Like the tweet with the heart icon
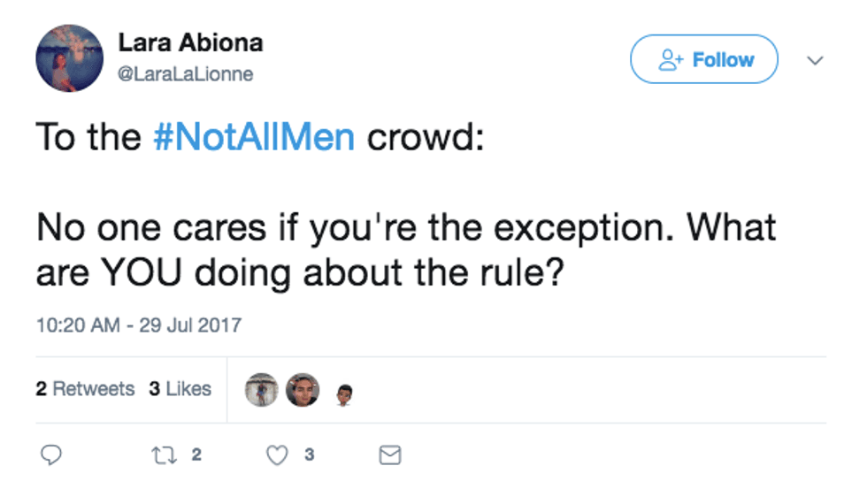 (278, 455)
